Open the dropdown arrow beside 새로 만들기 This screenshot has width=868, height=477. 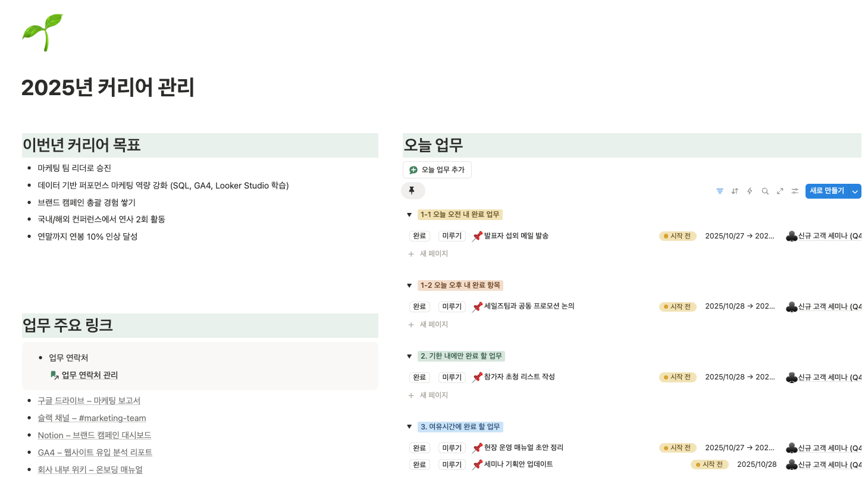855,191
